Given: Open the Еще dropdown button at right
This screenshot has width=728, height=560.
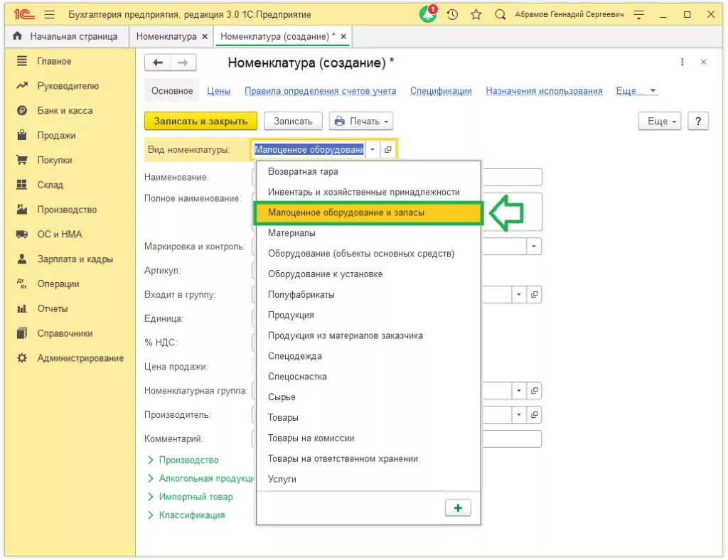Looking at the screenshot, I should (x=659, y=122).
